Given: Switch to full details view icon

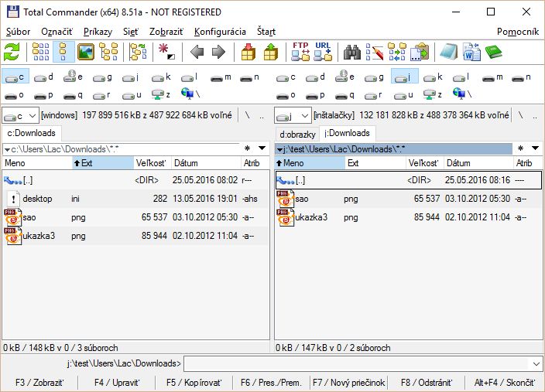Looking at the screenshot, I should (63, 52).
